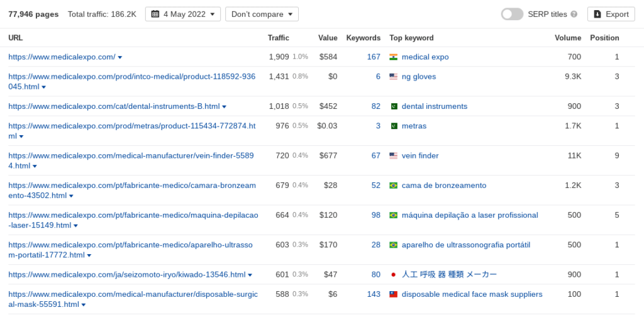Image resolution: width=644 pixels, height=317 pixels.
Task: Click the 9.3K volume cell
Action: (572, 77)
